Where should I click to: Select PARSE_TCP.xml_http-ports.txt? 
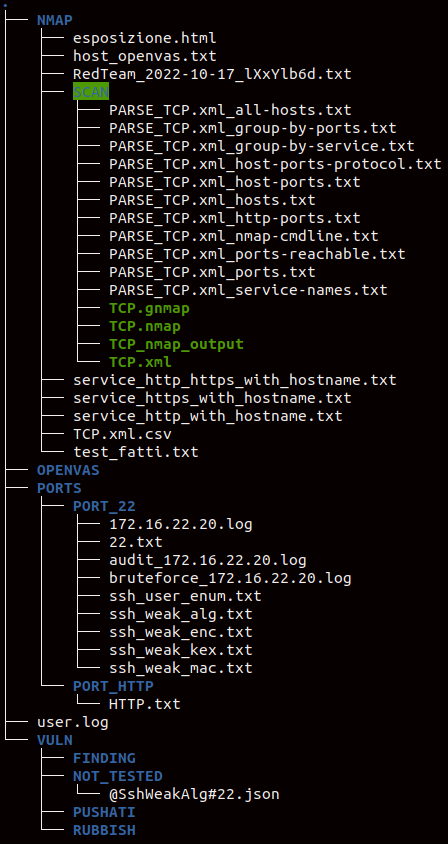point(234,219)
